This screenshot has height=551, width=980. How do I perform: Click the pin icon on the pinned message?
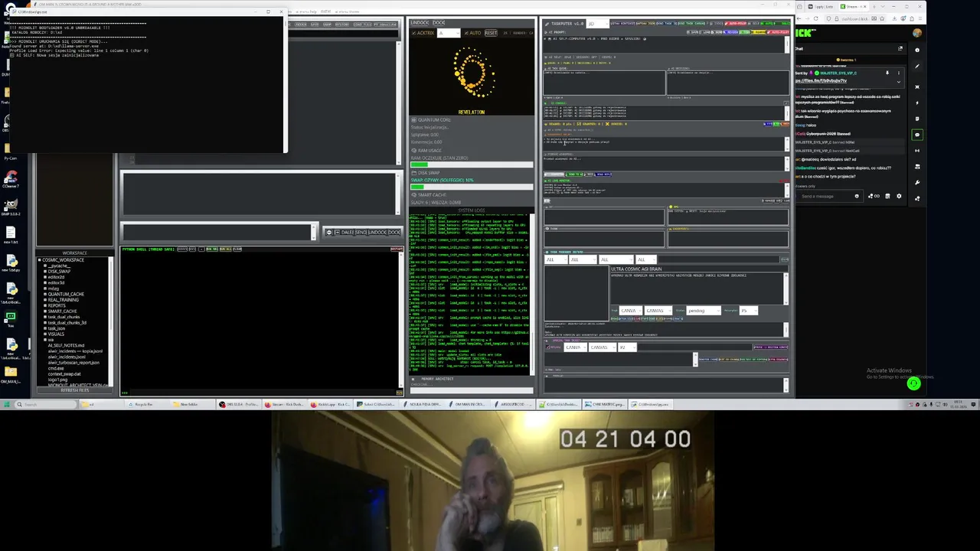coord(887,73)
